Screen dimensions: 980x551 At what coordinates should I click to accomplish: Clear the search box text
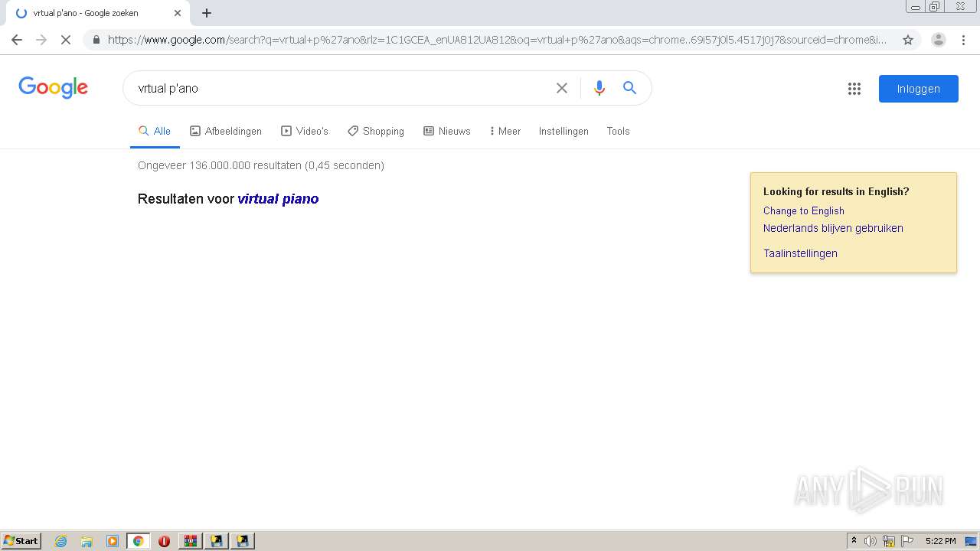pos(562,88)
